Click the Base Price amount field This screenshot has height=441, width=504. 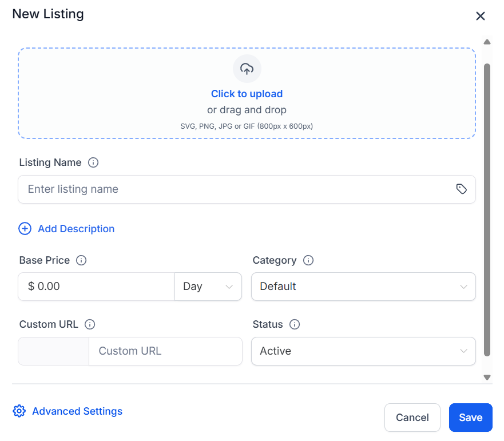click(97, 287)
